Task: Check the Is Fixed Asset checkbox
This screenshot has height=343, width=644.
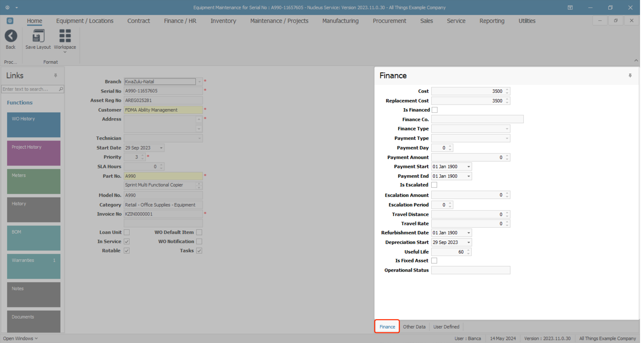Action: pyautogui.click(x=434, y=261)
